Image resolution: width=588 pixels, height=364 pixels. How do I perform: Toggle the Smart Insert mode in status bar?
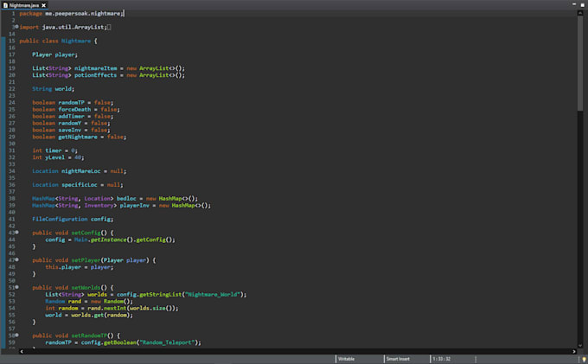[398, 359]
